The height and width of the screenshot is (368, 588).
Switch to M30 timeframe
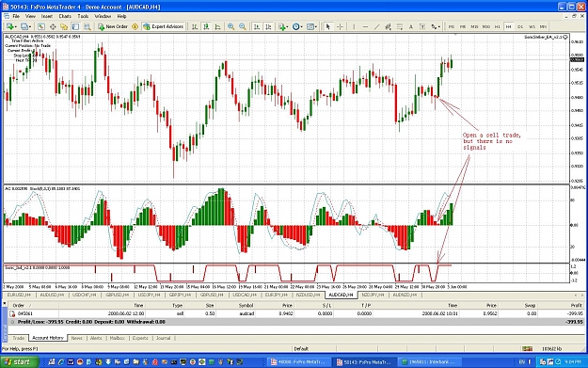tap(486, 26)
